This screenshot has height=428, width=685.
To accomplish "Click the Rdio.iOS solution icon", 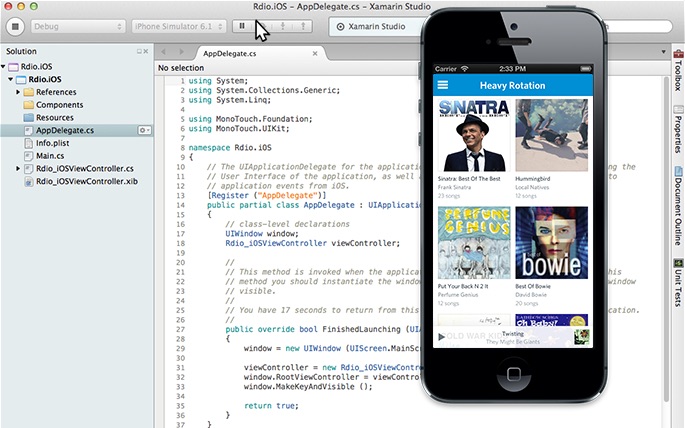I will click(x=14, y=67).
